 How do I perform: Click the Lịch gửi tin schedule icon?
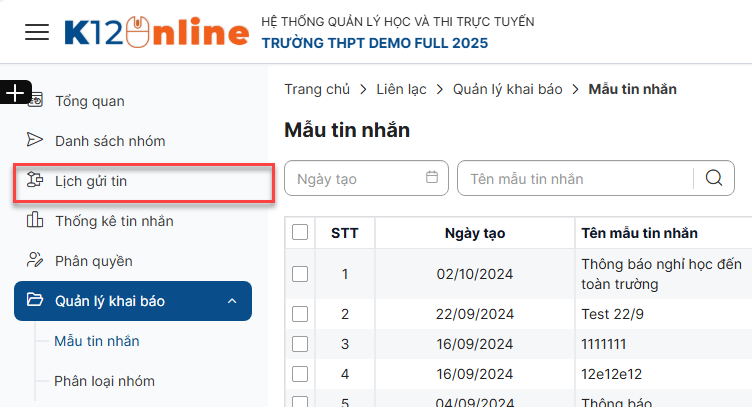[x=36, y=181]
